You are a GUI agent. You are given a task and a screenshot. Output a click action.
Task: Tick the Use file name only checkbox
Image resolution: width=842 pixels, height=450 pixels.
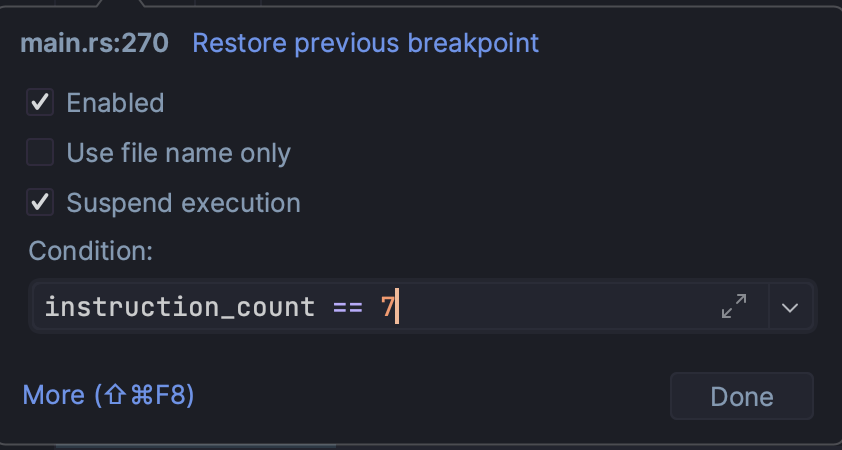40,153
